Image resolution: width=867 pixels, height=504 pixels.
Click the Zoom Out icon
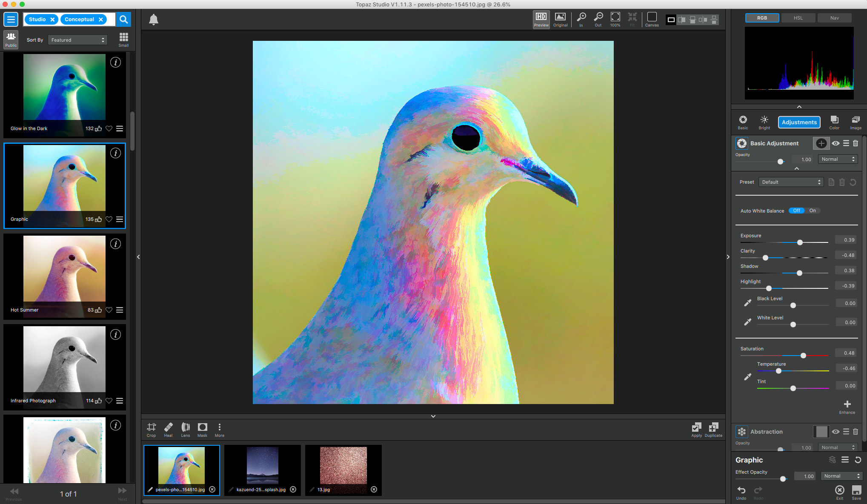(598, 19)
